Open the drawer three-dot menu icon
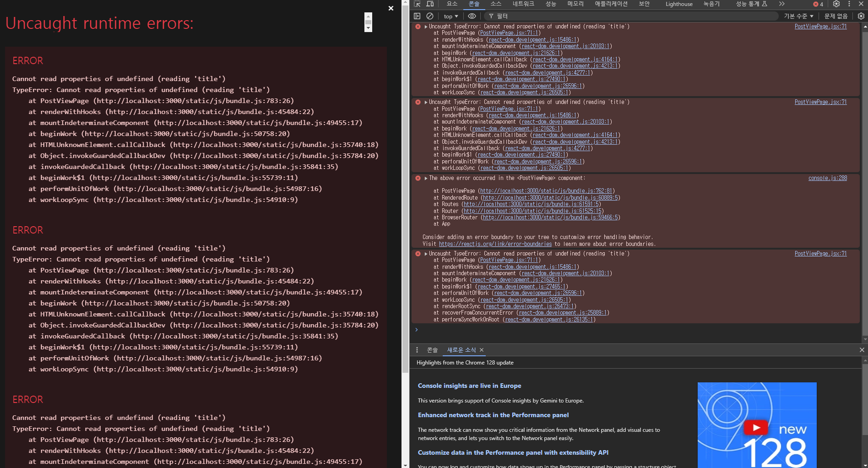Image resolution: width=868 pixels, height=468 pixels. [x=417, y=350]
